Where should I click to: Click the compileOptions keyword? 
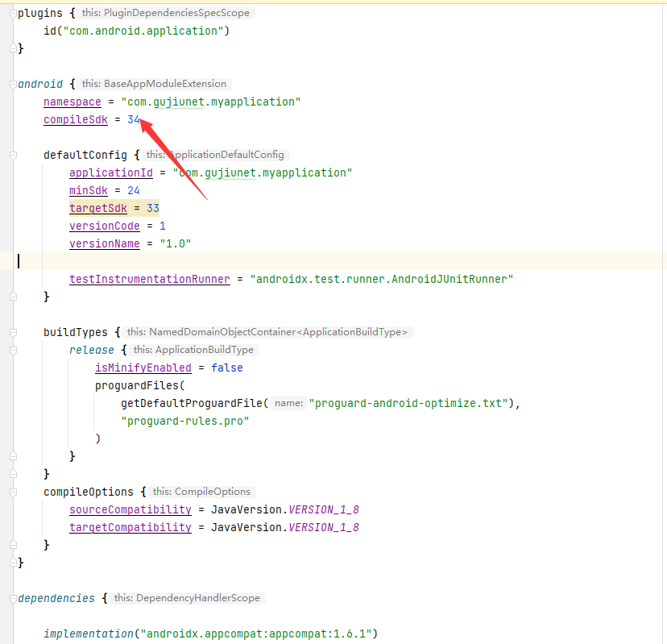89,492
